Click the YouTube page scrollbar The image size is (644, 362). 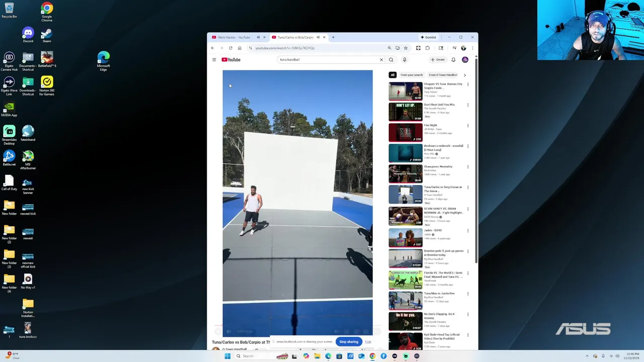476,161
